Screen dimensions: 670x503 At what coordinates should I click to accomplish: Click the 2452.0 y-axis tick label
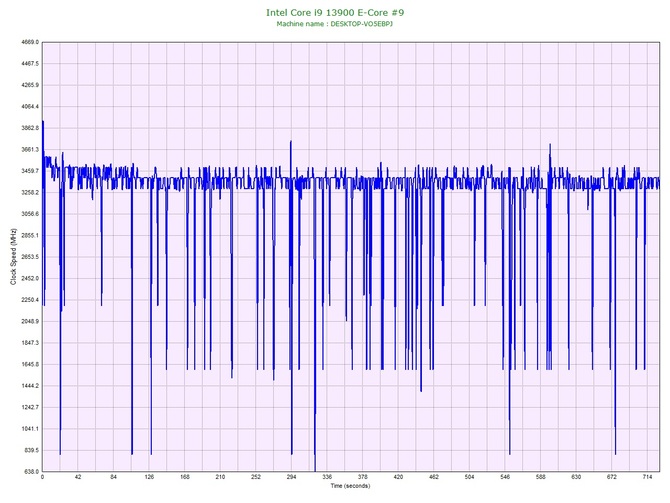(30, 278)
